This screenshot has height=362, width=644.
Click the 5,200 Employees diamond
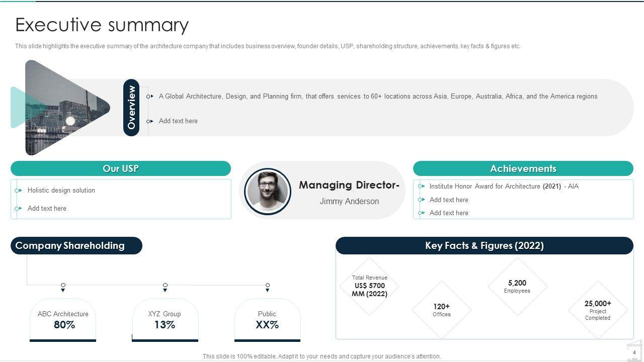(x=517, y=287)
